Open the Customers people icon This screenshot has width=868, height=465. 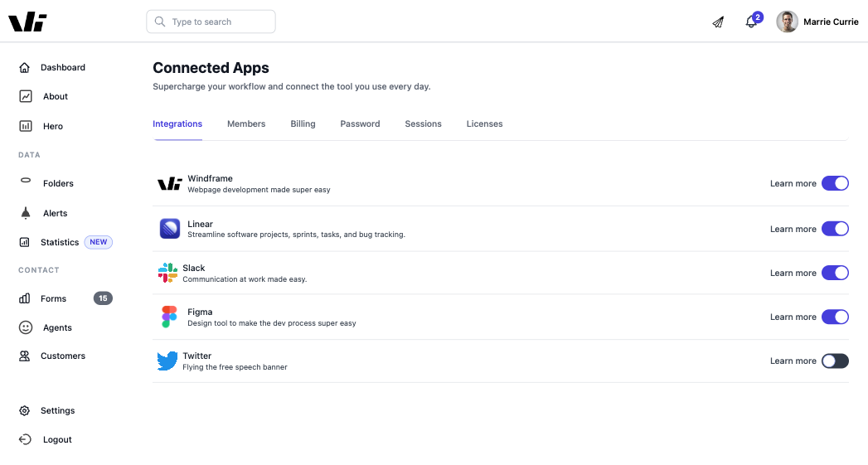pyautogui.click(x=24, y=356)
